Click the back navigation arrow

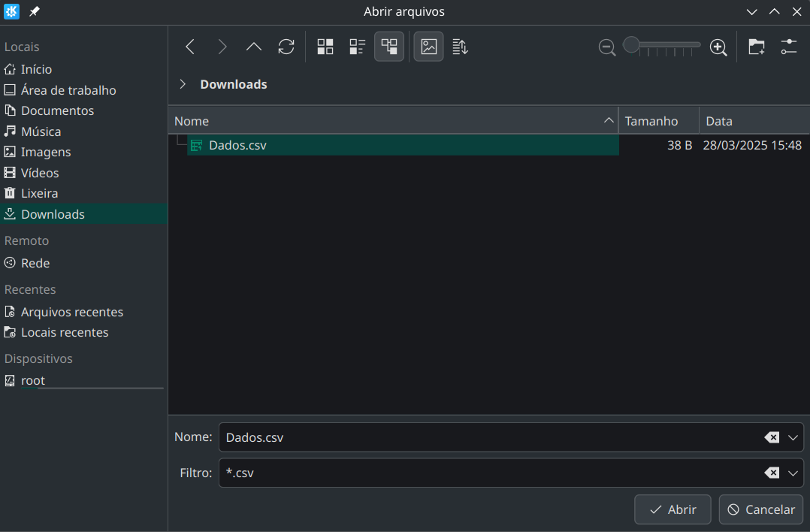tap(190, 47)
